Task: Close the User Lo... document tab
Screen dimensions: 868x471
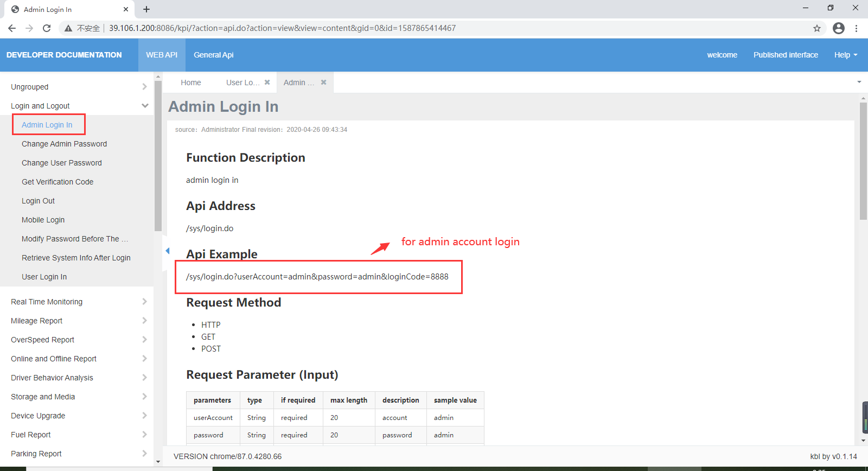Action: [267, 82]
